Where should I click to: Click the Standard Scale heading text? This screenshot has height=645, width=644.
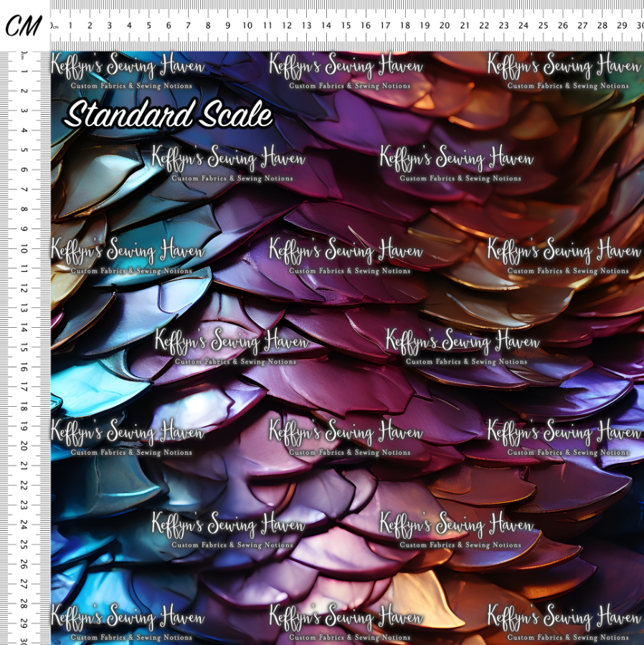pos(169,114)
